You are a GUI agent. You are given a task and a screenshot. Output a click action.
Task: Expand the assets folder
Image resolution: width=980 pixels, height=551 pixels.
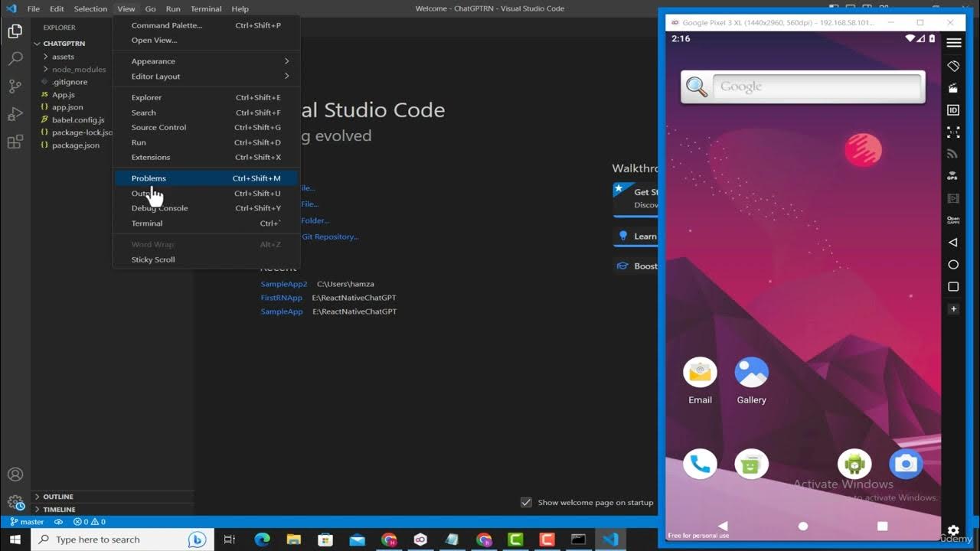coord(63,57)
